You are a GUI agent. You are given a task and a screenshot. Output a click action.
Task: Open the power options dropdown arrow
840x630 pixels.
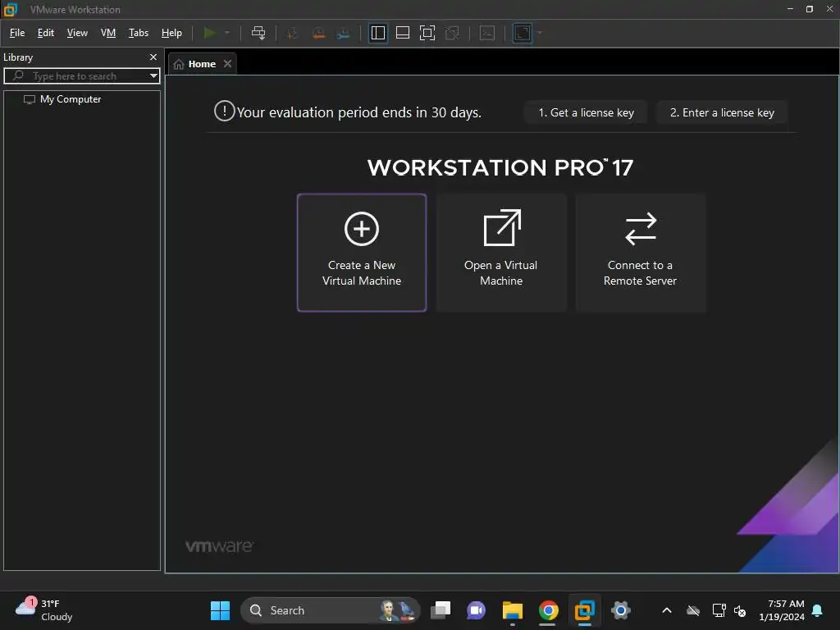(227, 33)
